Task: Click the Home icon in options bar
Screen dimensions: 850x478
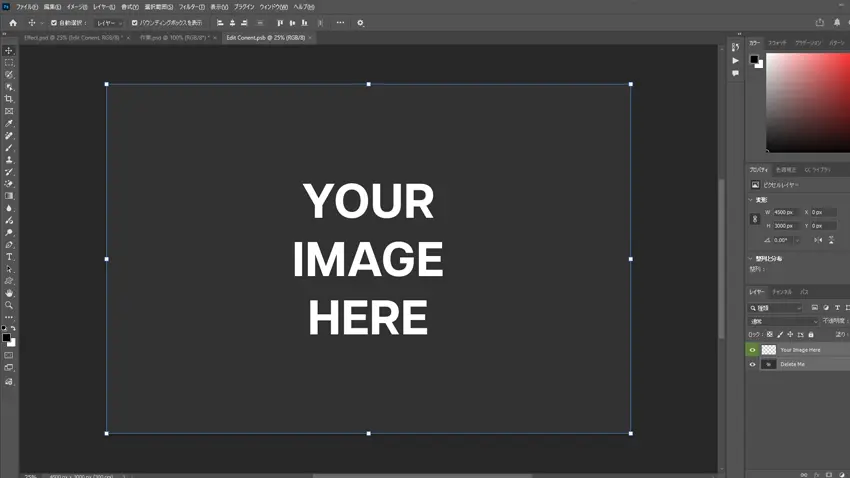Action: click(x=13, y=23)
